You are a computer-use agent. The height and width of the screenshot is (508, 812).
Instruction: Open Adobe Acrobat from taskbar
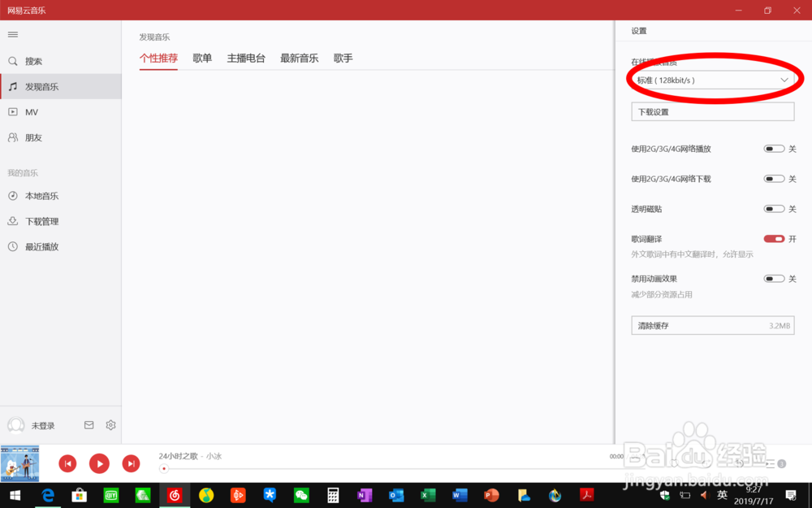pyautogui.click(x=586, y=496)
